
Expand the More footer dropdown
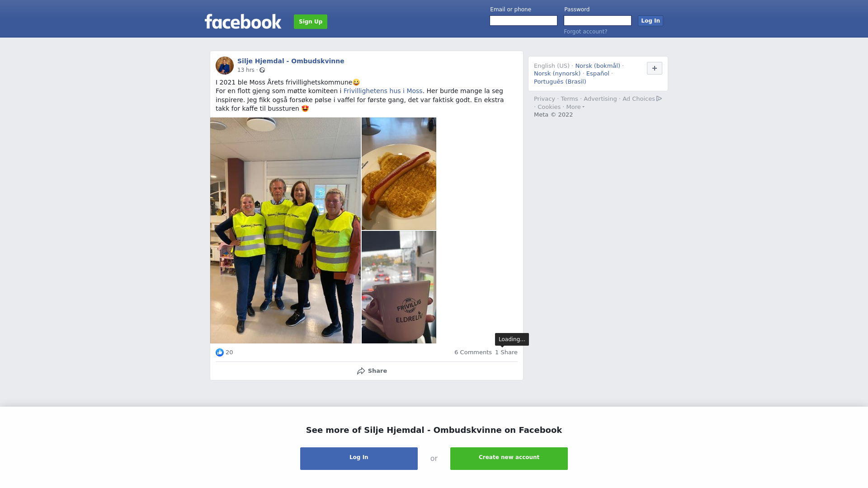[x=575, y=107]
